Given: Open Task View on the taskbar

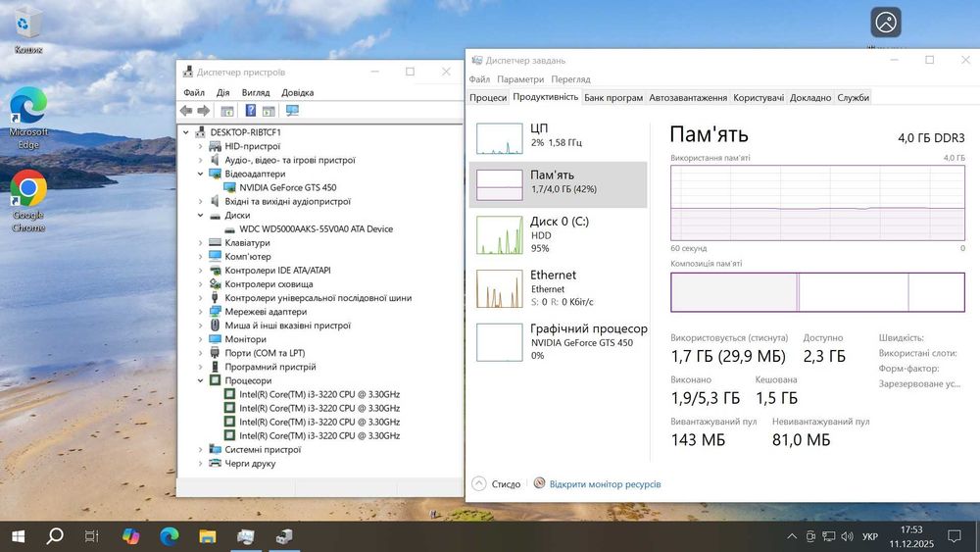Looking at the screenshot, I should (91, 535).
